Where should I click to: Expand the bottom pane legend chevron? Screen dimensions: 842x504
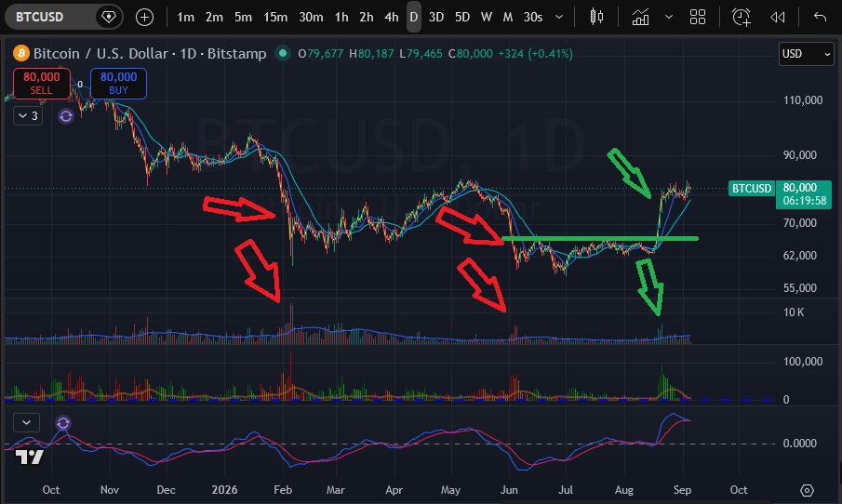pos(26,423)
